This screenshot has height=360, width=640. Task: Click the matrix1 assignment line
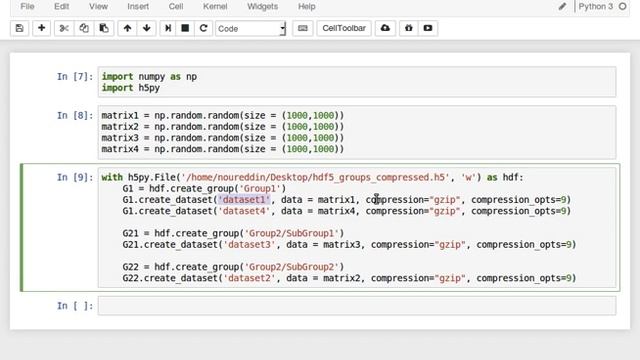pyautogui.click(x=223, y=116)
